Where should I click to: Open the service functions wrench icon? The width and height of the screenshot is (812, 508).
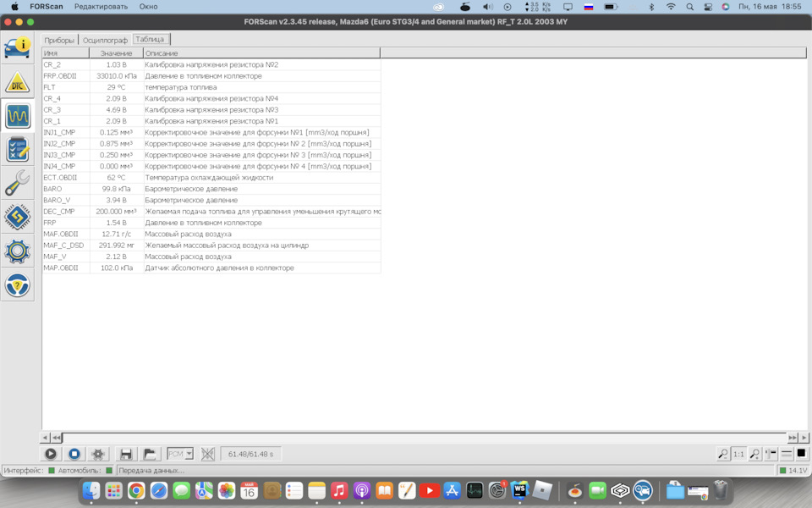[18, 183]
